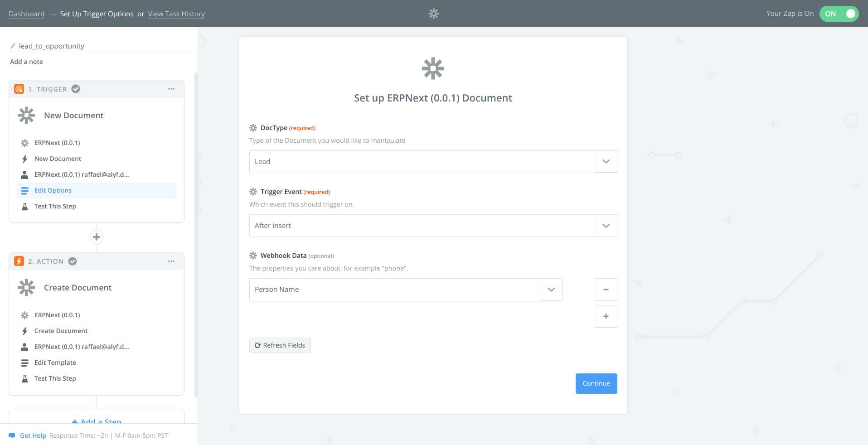868x445 pixels.
Task: Click the large gear icon beside Create Document
Action: [x=26, y=287]
